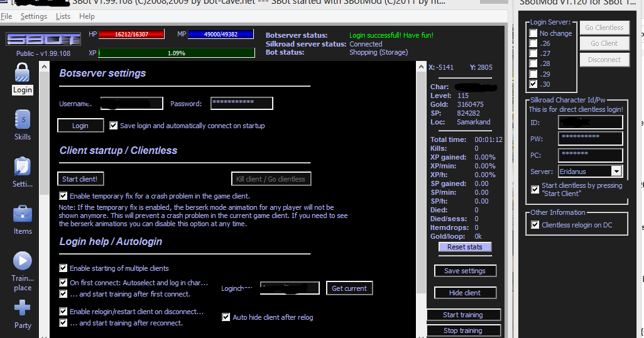Open the Settings menu

(34, 16)
